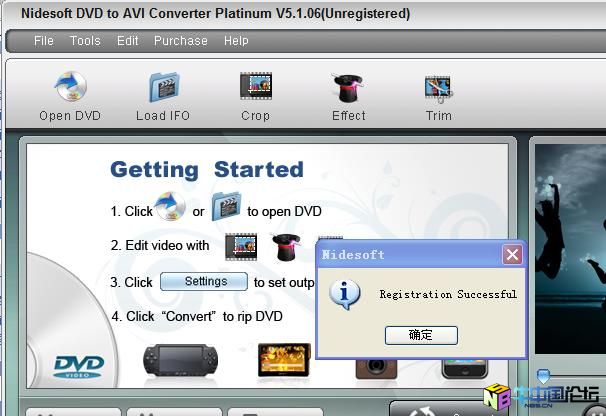Open the File menu
The image size is (606, 416).
click(44, 41)
